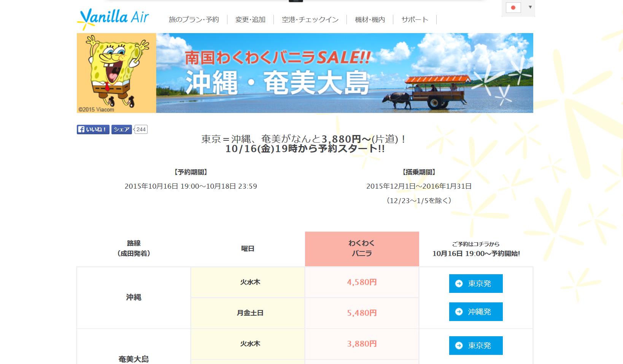Open the 機材・機内 menu
Screen dimensions: 623x364
(x=370, y=19)
